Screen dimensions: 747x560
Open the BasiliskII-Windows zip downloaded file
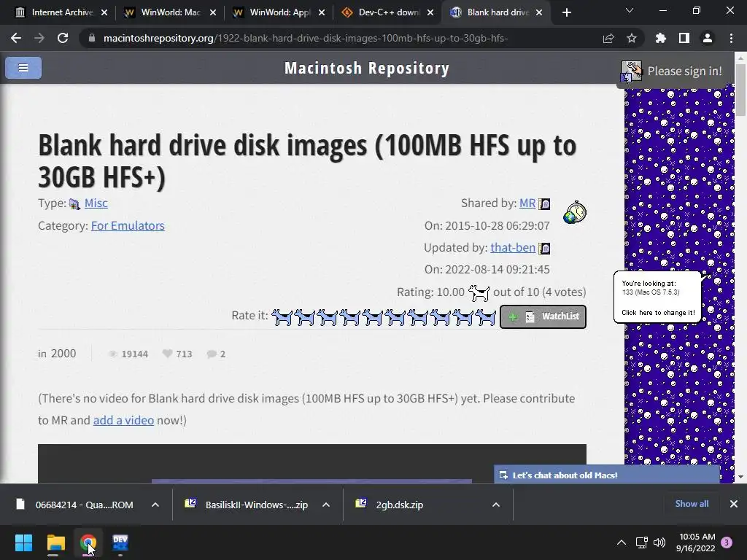[257, 505]
